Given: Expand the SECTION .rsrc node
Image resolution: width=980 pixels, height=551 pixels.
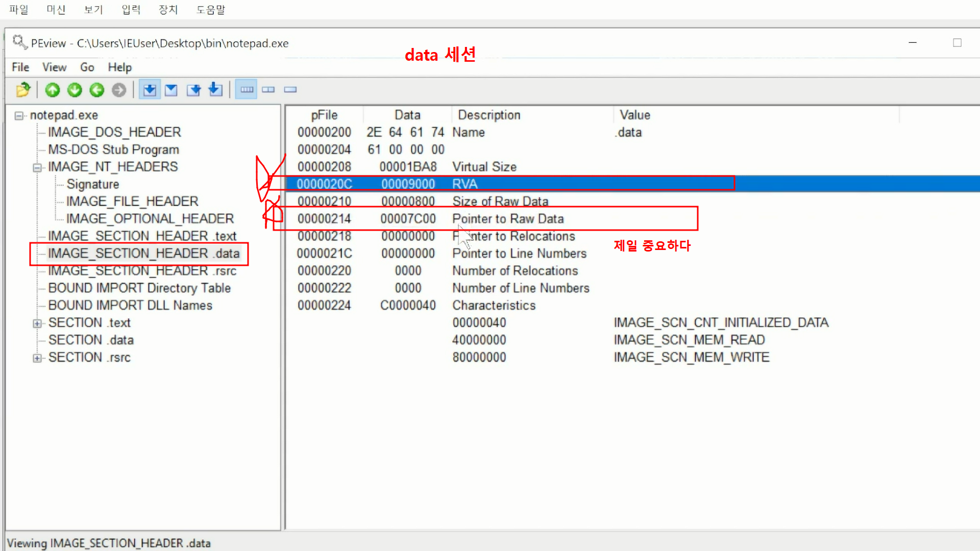Looking at the screenshot, I should pyautogui.click(x=37, y=358).
